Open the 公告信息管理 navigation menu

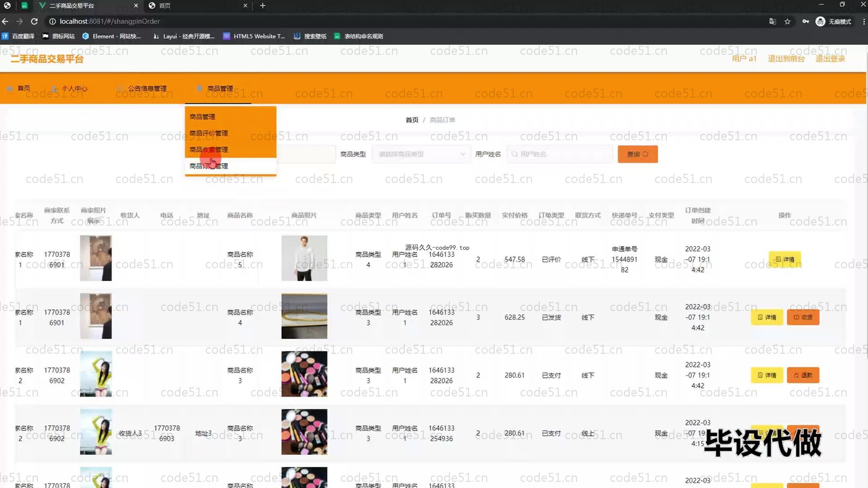coord(142,88)
